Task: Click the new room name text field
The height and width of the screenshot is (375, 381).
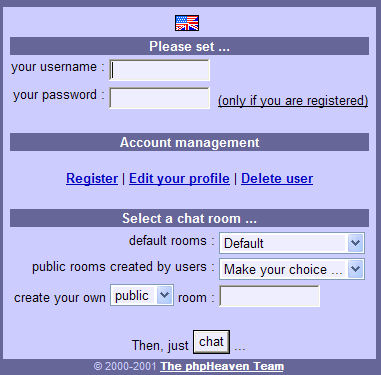Action: pyautogui.click(x=269, y=296)
